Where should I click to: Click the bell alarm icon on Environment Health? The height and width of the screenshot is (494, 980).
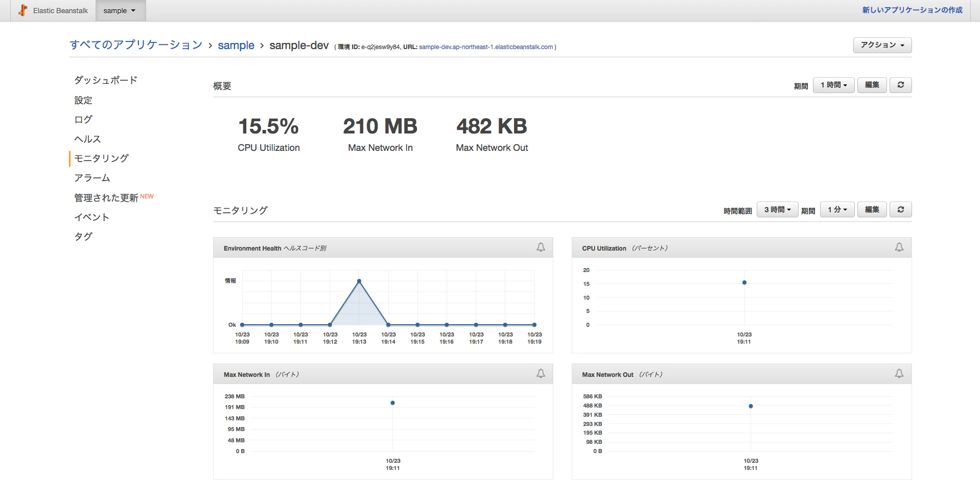point(541,248)
